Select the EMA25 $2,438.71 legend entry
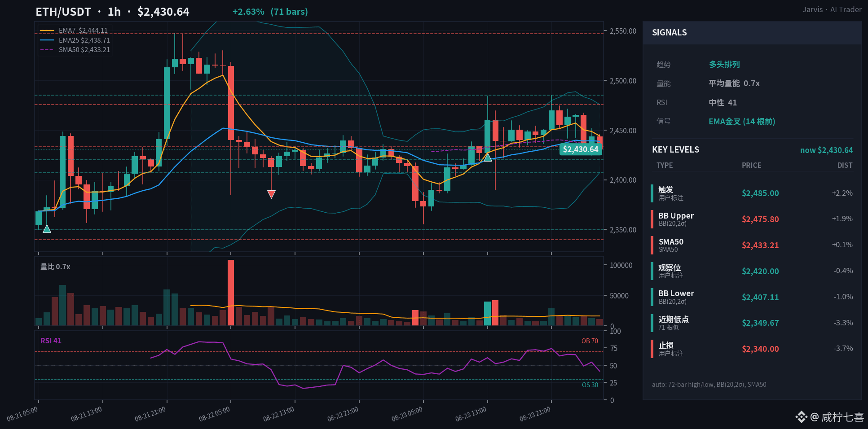The image size is (868, 429). 84,40
